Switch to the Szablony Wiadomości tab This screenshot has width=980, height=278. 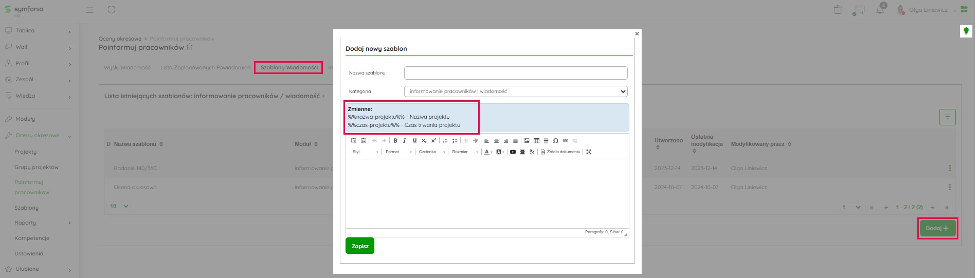pos(288,67)
